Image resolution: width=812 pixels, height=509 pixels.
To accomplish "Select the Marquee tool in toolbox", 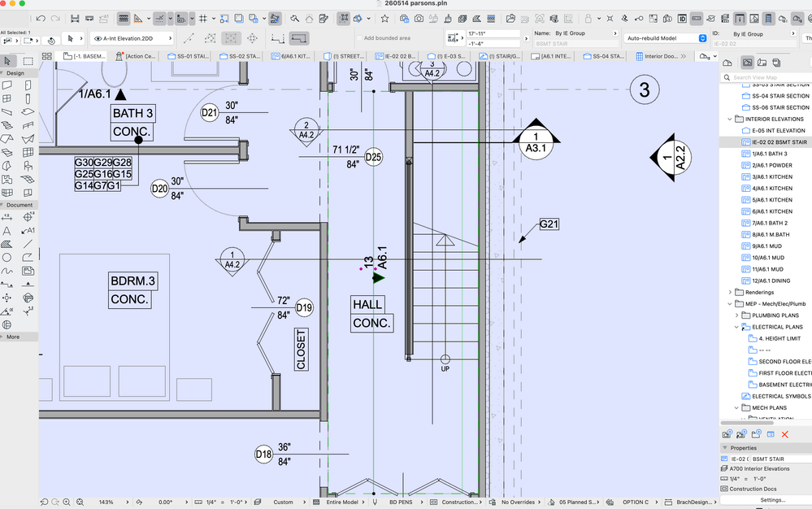I will pyautogui.click(x=28, y=61).
